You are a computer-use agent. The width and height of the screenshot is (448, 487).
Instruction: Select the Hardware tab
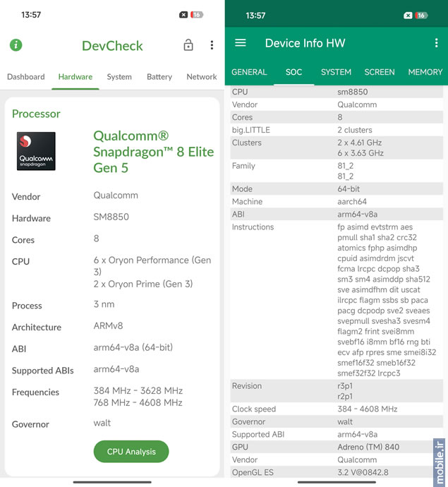[75, 77]
